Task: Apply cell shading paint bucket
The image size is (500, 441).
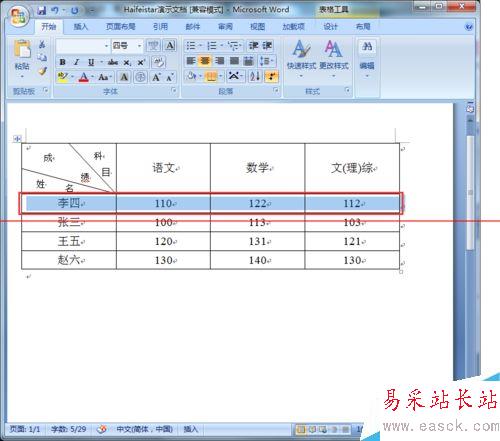Action: pos(192,76)
